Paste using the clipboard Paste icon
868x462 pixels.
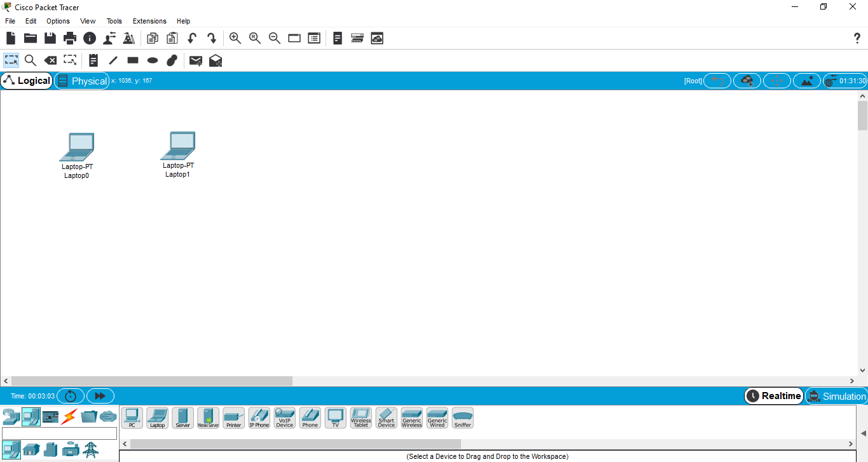(172, 38)
